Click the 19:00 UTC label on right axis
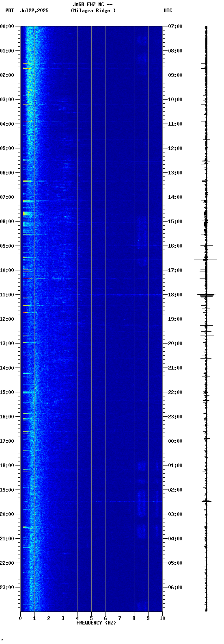 (x=175, y=319)
